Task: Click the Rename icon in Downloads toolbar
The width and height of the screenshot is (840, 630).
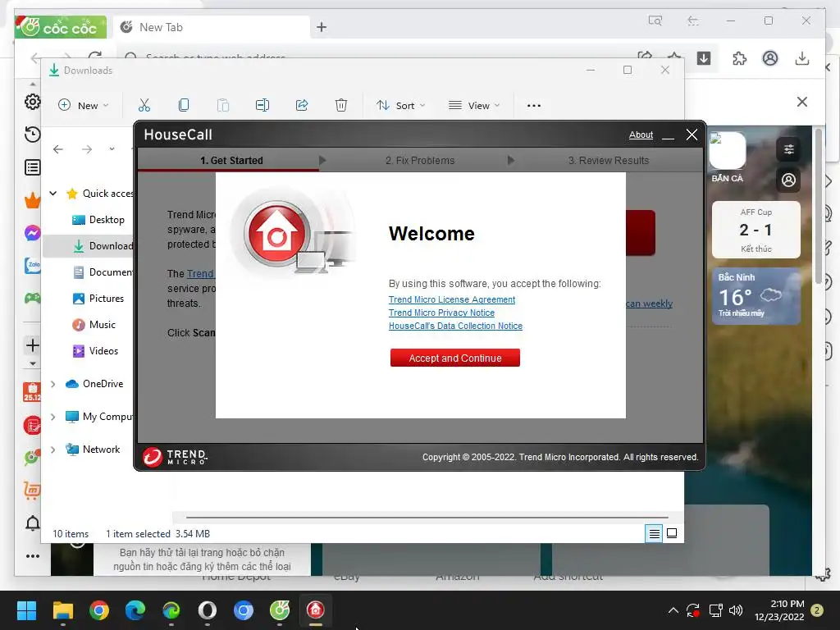Action: [262, 105]
